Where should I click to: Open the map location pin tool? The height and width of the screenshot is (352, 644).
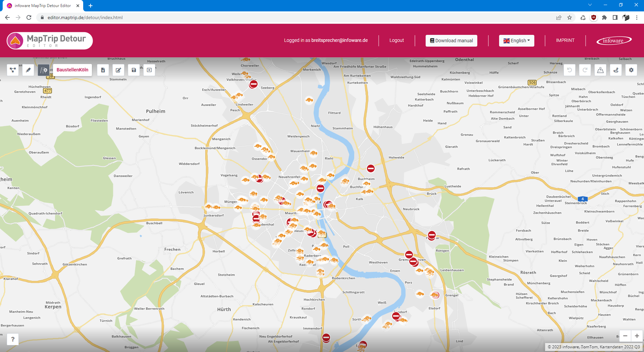[x=600, y=70]
